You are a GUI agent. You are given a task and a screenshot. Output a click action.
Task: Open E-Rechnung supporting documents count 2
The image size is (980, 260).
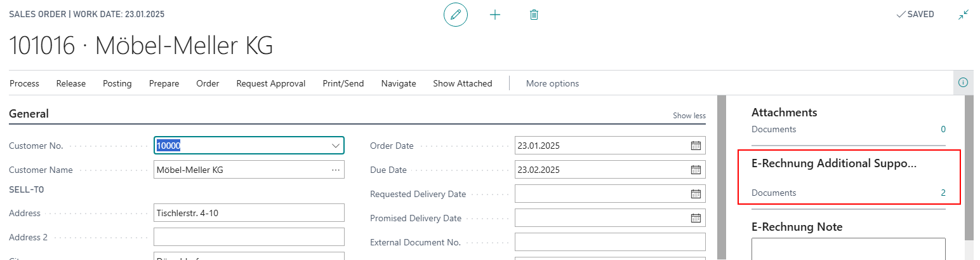click(x=943, y=193)
